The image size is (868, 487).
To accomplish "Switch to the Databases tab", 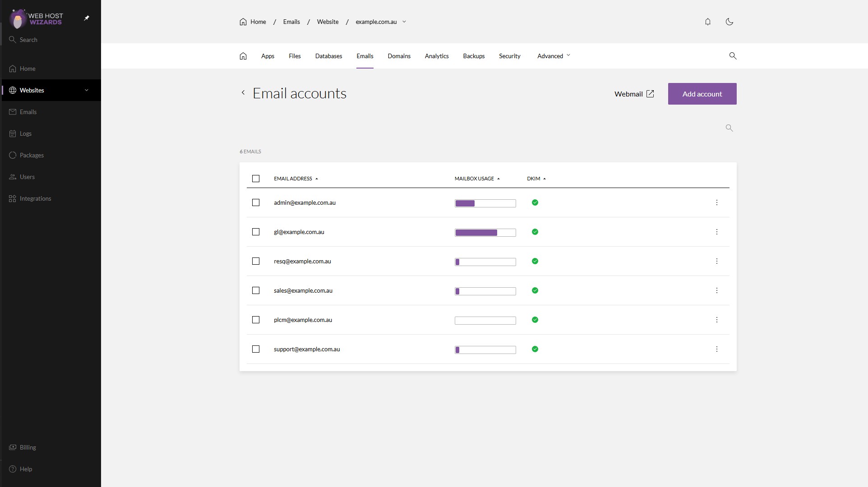I will [x=328, y=56].
